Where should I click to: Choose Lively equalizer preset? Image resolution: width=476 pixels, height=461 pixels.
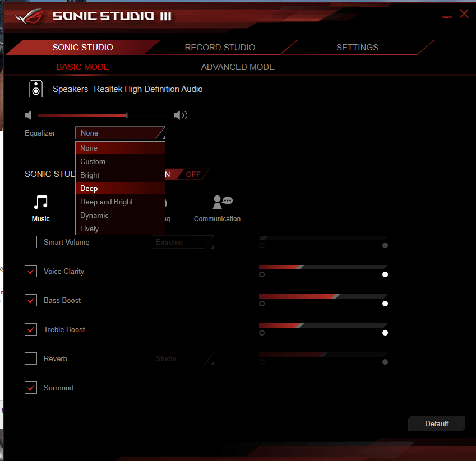[x=120, y=229]
